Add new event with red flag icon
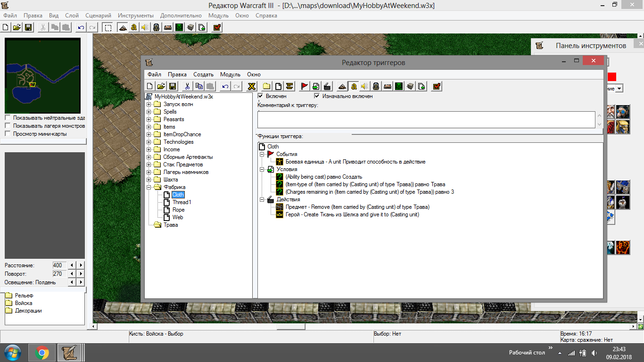 305,86
